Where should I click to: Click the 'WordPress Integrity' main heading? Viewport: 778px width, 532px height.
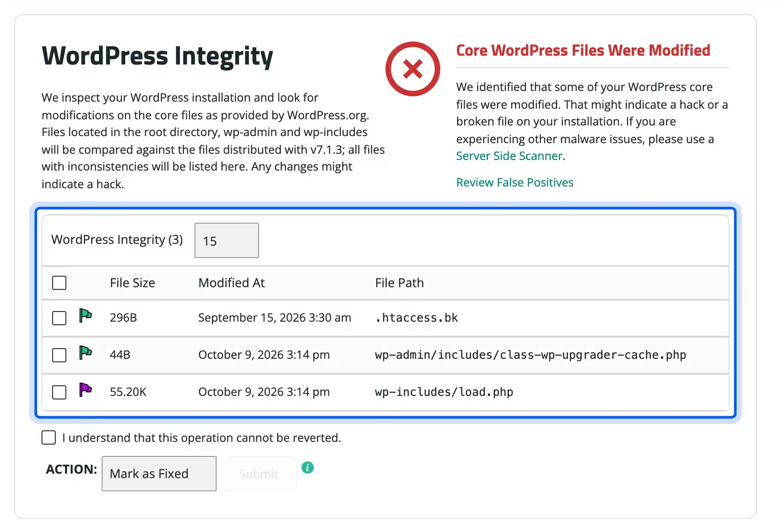click(x=157, y=57)
